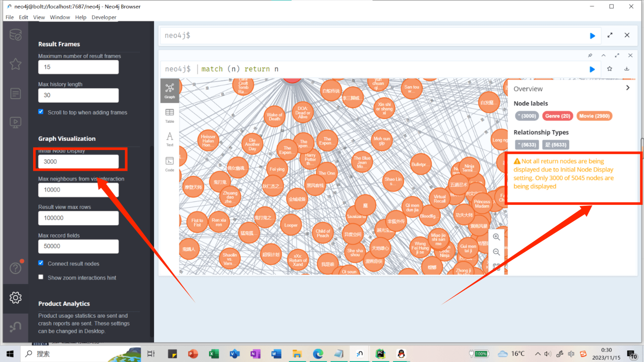Click the top neo4j$ editor input
Screen dimensions: 644x362
372,36
